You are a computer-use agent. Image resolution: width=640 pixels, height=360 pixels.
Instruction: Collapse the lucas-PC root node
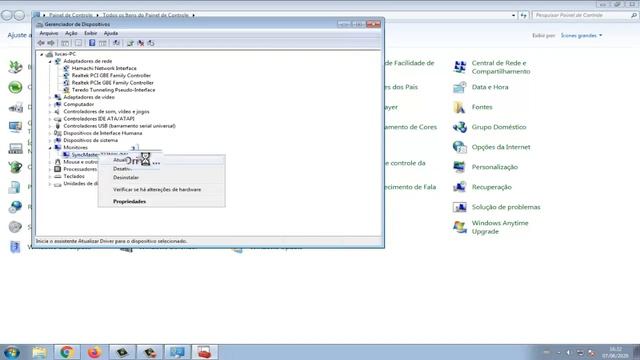tap(42, 54)
